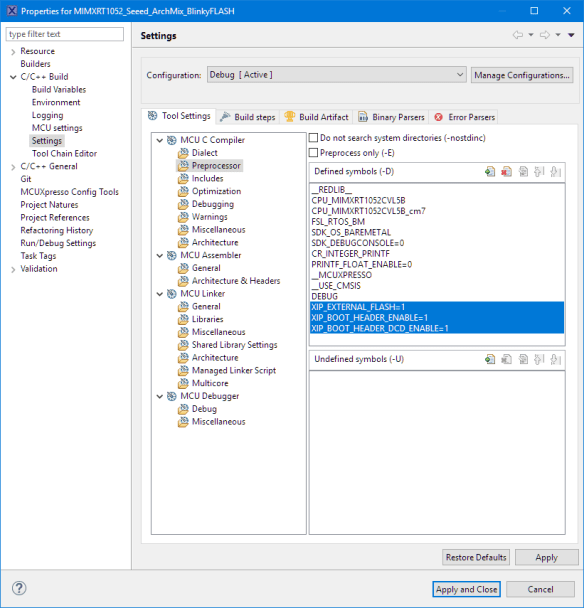Select MCU settings in left tree
584x608 pixels.
(x=57, y=128)
